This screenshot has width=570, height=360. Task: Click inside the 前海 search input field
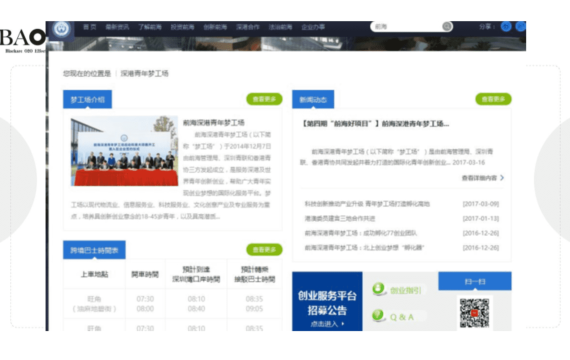(x=406, y=27)
